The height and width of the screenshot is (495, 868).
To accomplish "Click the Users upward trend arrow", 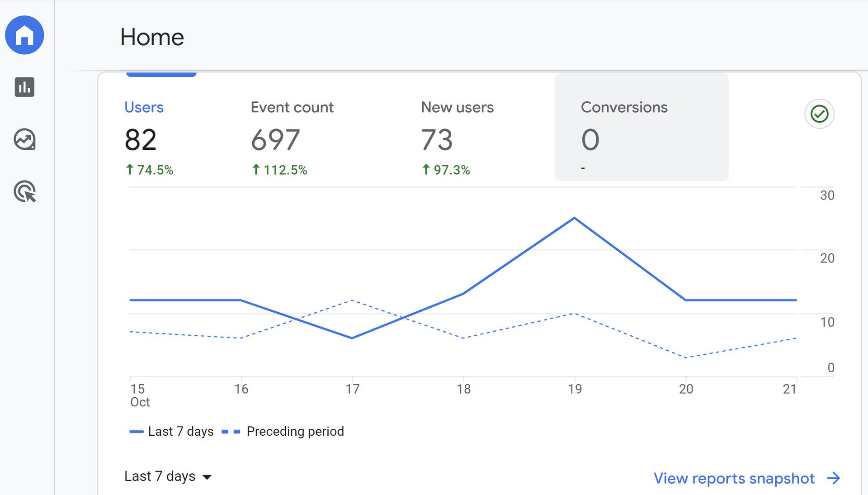I will 130,169.
